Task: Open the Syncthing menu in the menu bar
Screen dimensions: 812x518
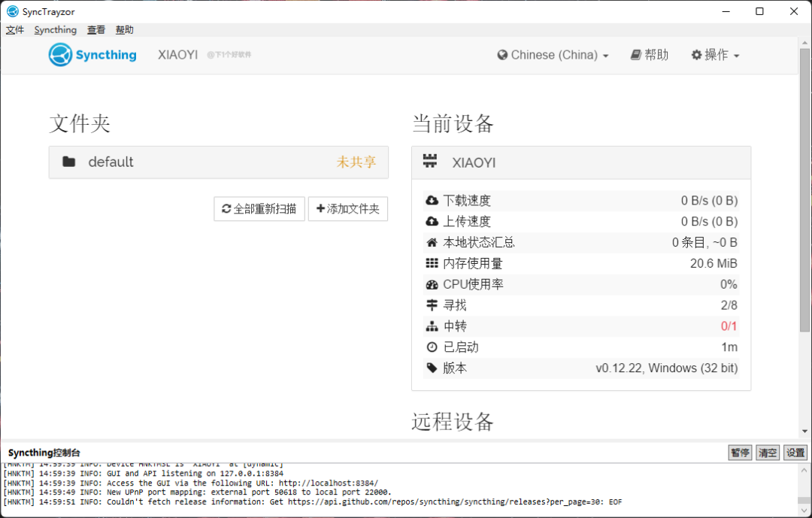Action: pos(55,29)
